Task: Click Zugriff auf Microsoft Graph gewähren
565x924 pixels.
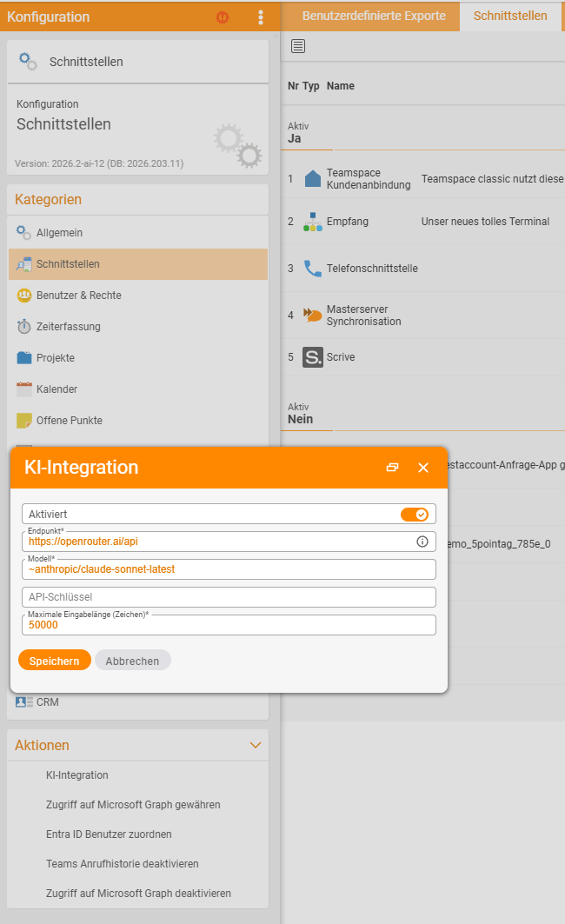Action: click(x=133, y=804)
